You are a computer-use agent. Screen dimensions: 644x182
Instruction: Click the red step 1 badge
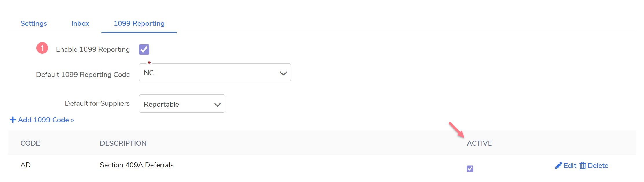coord(42,48)
